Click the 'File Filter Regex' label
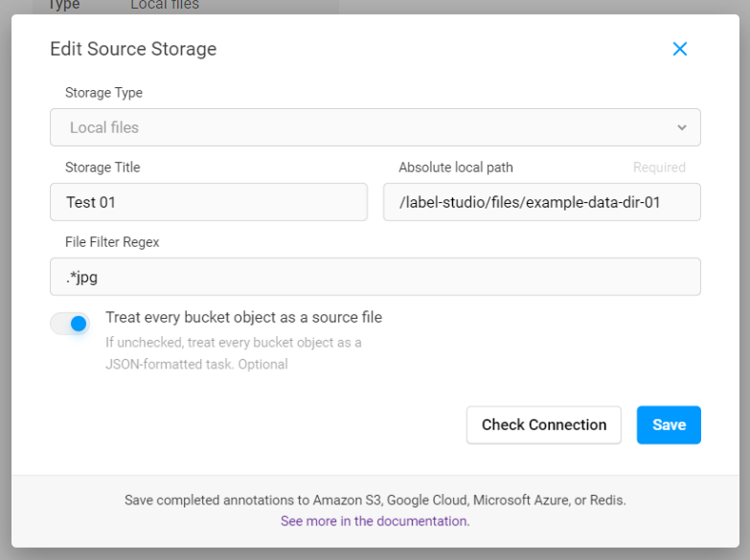This screenshot has width=750, height=560. tap(112, 242)
